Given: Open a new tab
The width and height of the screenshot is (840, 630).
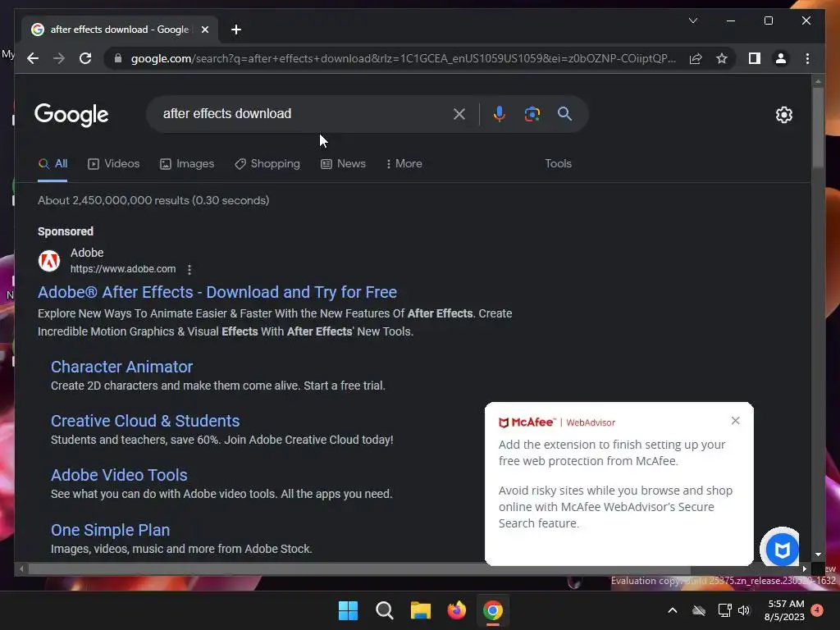Looking at the screenshot, I should click(x=236, y=30).
